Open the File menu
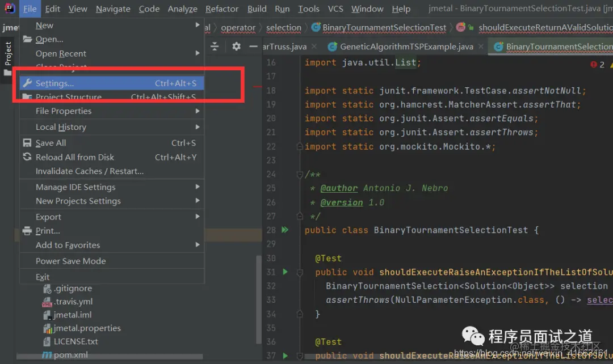 click(x=30, y=9)
